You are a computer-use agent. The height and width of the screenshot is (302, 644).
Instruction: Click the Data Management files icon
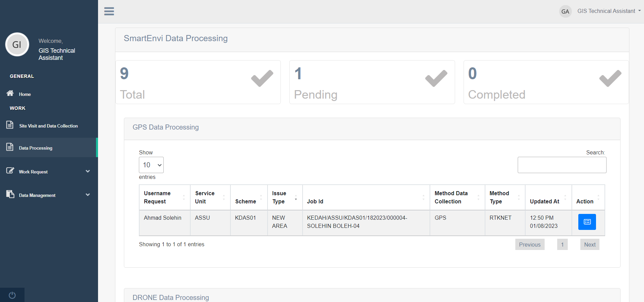tap(10, 194)
